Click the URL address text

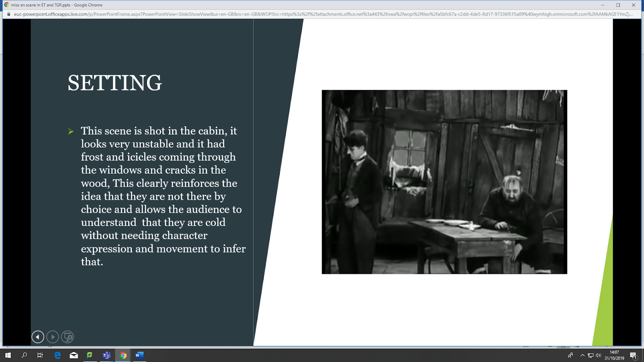click(323, 14)
